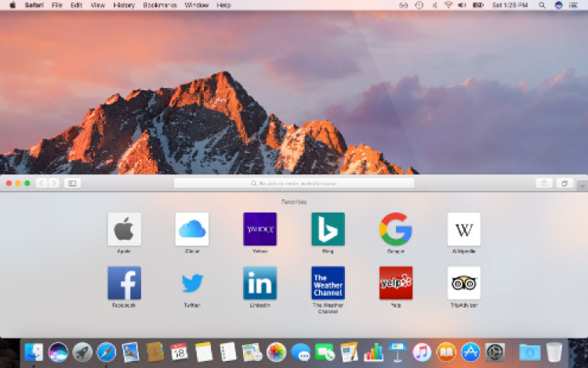Open the Bookmarks menu

(x=160, y=5)
